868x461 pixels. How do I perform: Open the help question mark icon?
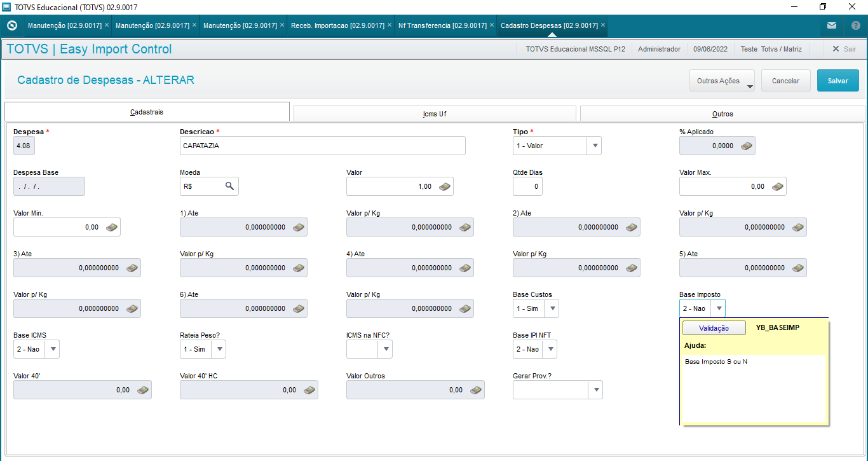856,25
